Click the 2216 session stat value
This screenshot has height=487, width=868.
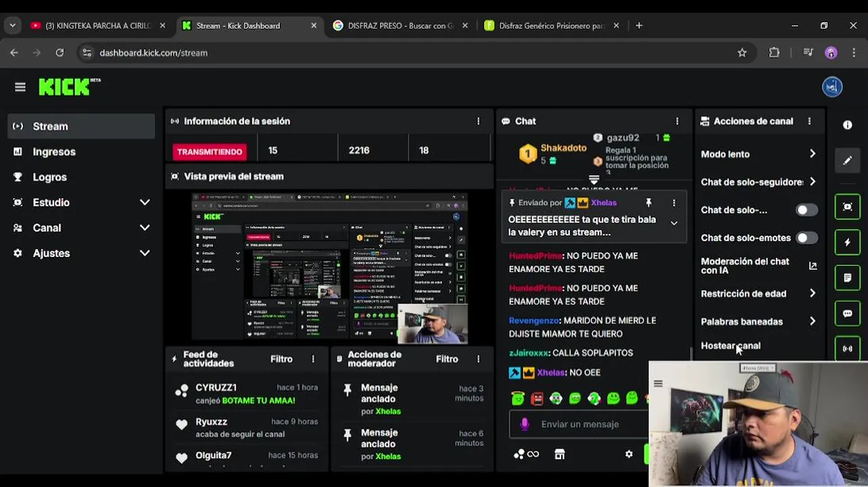click(359, 150)
